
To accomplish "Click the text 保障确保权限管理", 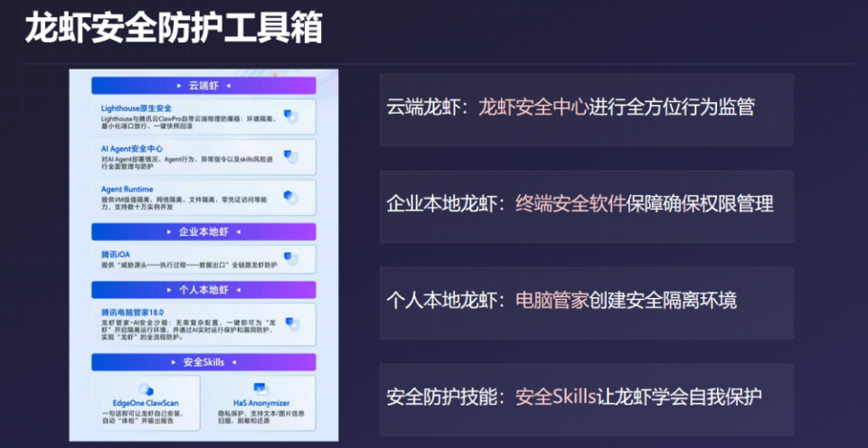I will point(700,203).
